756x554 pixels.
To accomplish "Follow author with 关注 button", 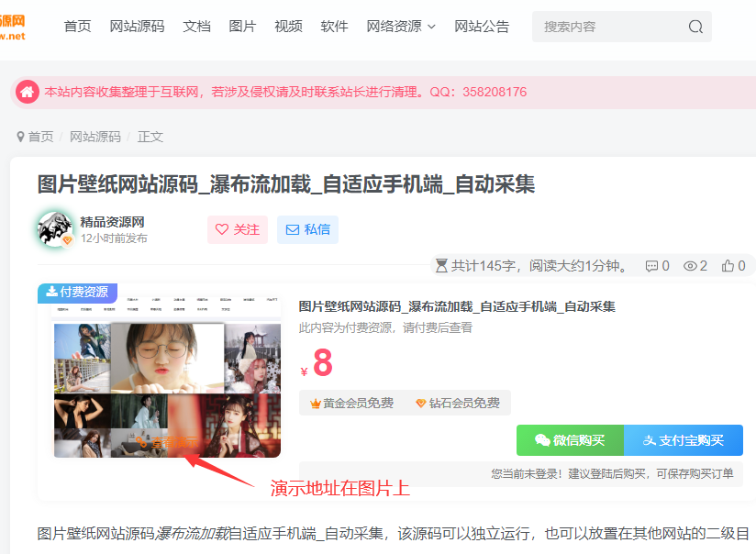I will tap(238, 229).
